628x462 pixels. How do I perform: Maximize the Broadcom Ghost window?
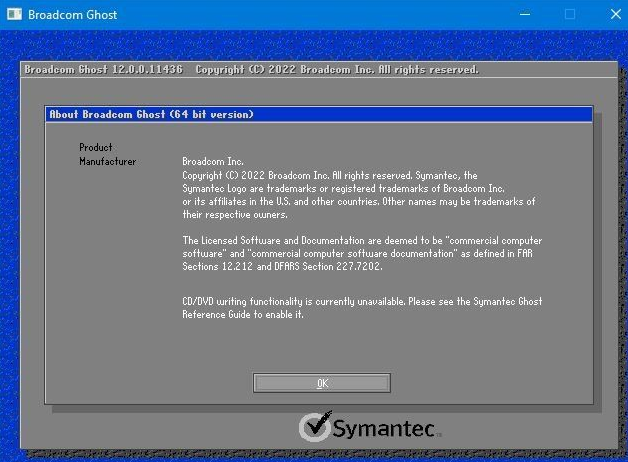[569, 15]
